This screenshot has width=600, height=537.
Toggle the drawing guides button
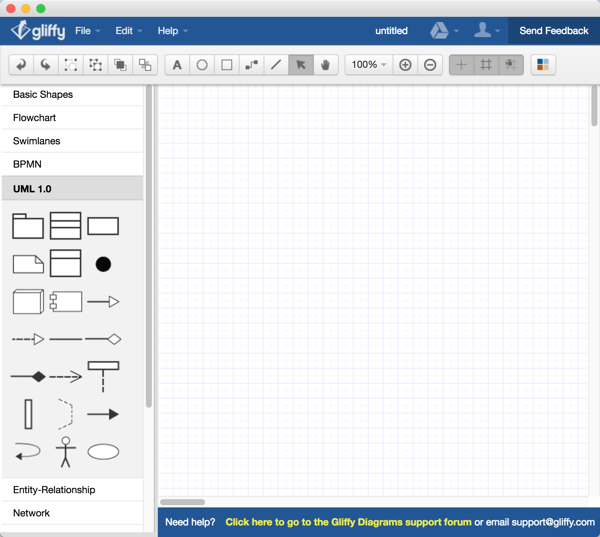pos(461,65)
